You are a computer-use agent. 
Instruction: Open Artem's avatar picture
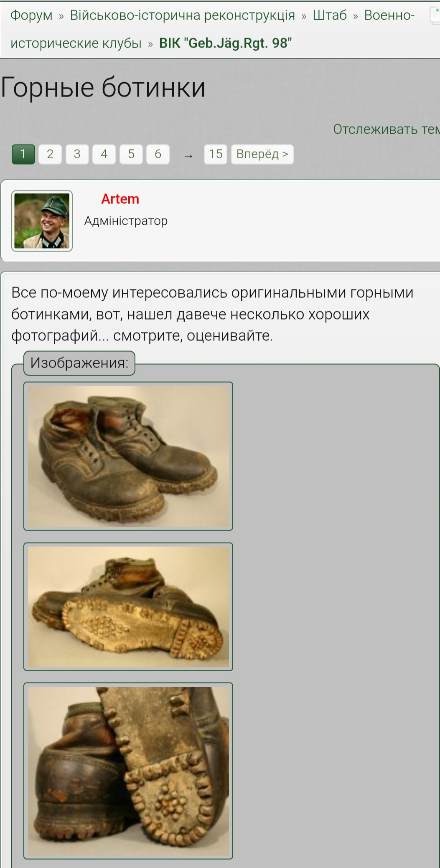point(42,221)
